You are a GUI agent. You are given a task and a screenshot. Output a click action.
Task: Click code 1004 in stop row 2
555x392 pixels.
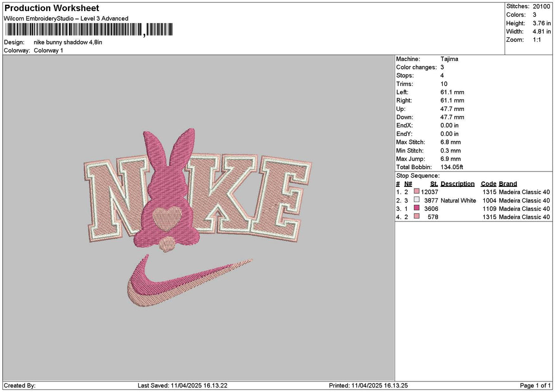coord(489,200)
